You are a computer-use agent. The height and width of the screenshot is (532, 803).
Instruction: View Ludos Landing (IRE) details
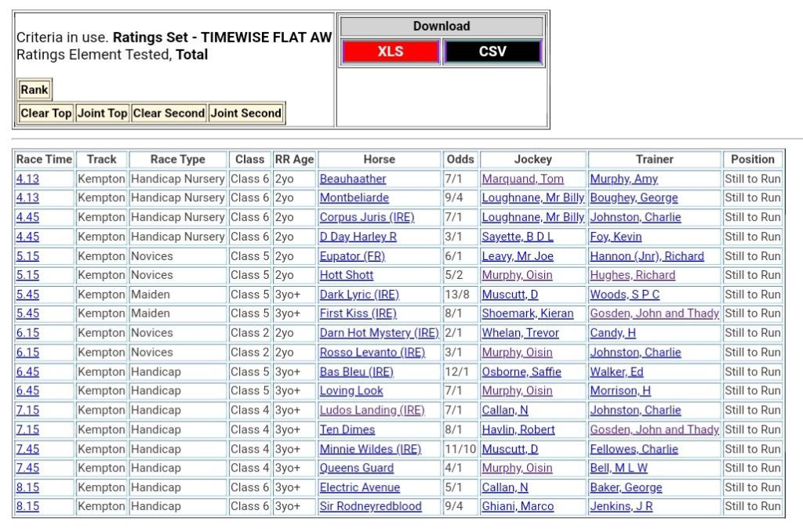coord(372,410)
